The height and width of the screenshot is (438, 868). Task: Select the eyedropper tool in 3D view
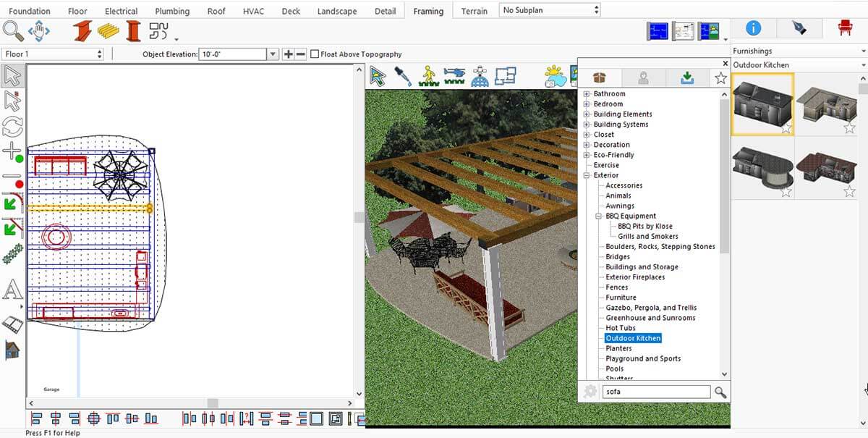pyautogui.click(x=402, y=75)
